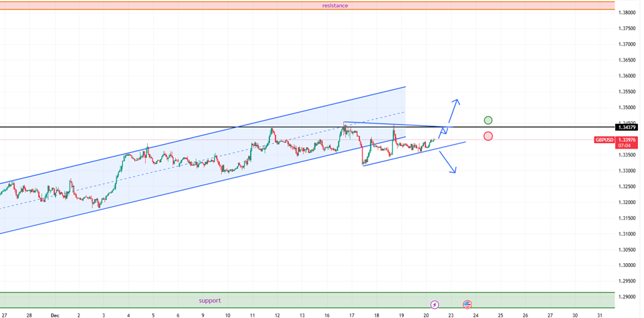Select the red circle marker
The height and width of the screenshot is (318, 644).
[x=488, y=137]
